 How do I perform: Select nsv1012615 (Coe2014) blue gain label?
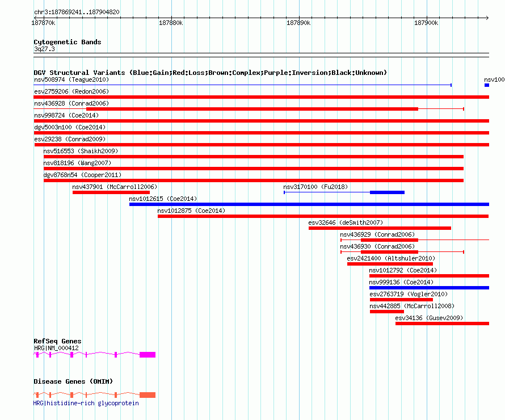tap(163, 199)
